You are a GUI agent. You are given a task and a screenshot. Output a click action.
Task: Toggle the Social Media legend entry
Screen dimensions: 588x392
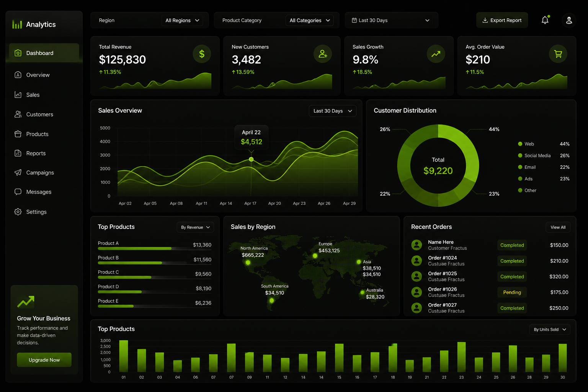[x=544, y=155]
